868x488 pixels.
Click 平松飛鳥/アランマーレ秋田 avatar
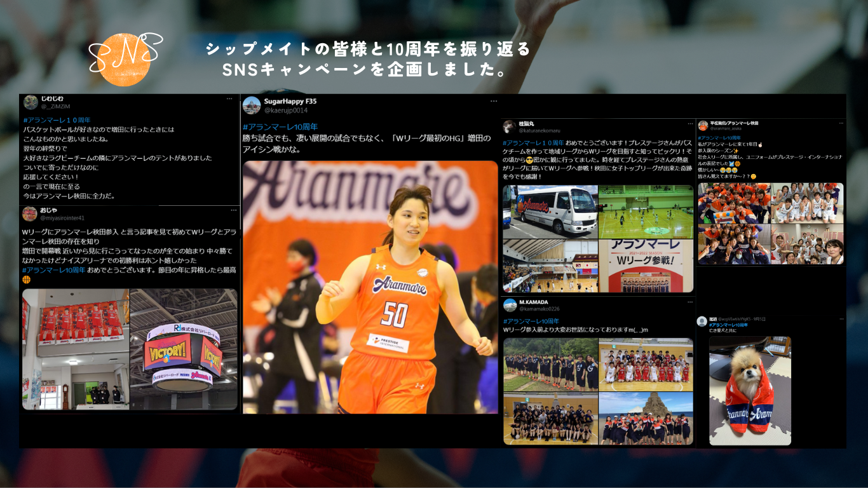pyautogui.click(x=703, y=126)
